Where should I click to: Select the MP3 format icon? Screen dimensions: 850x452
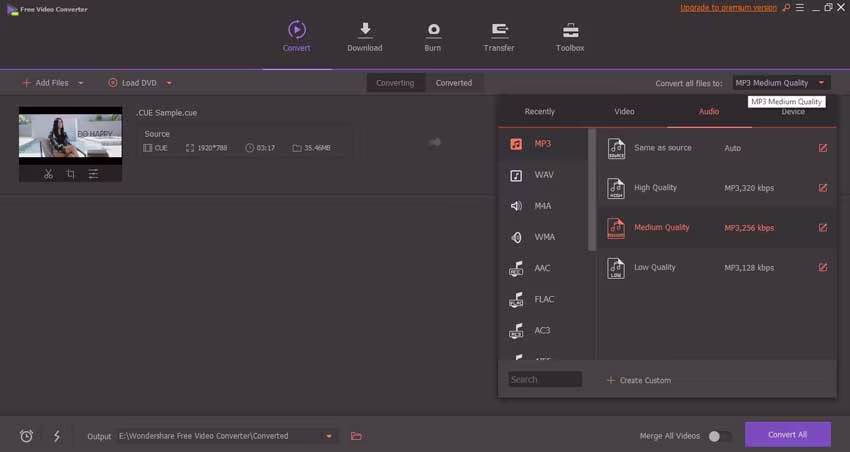pos(516,144)
